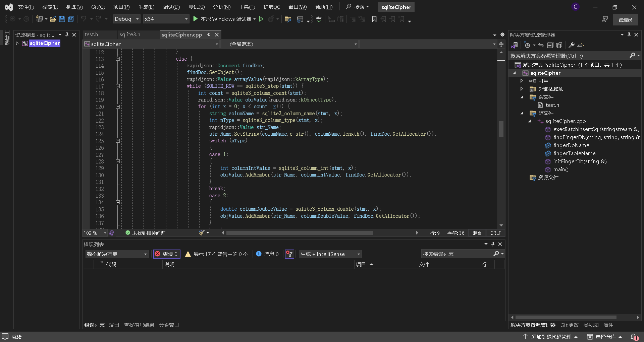The image size is (644, 342).
Task: Click the 管理员 button
Action: pos(625,20)
